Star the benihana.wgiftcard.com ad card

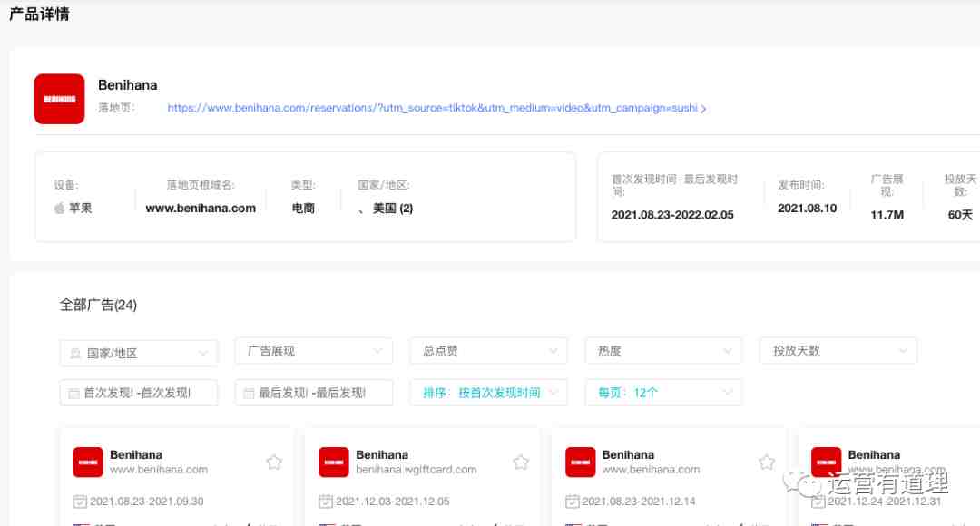(521, 463)
